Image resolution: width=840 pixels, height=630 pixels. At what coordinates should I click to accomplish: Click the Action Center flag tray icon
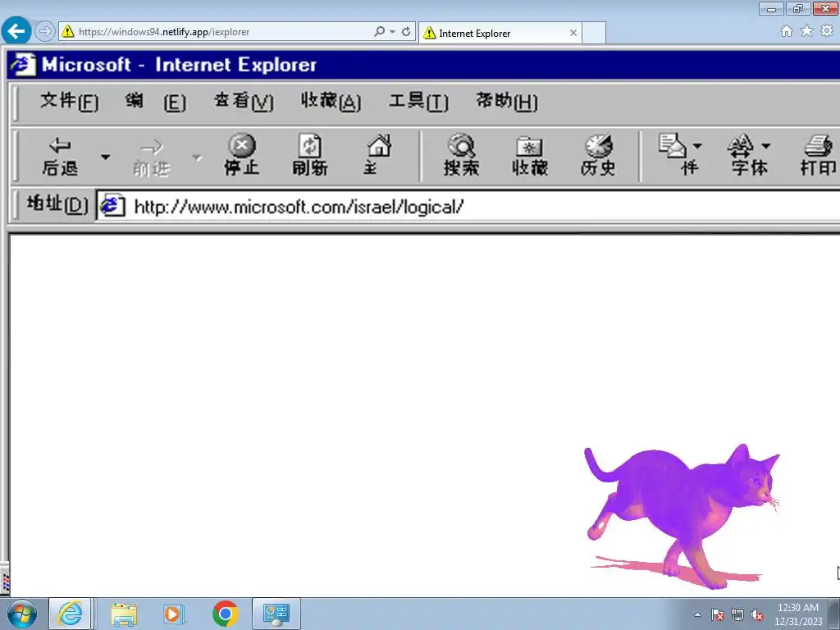coord(717,614)
